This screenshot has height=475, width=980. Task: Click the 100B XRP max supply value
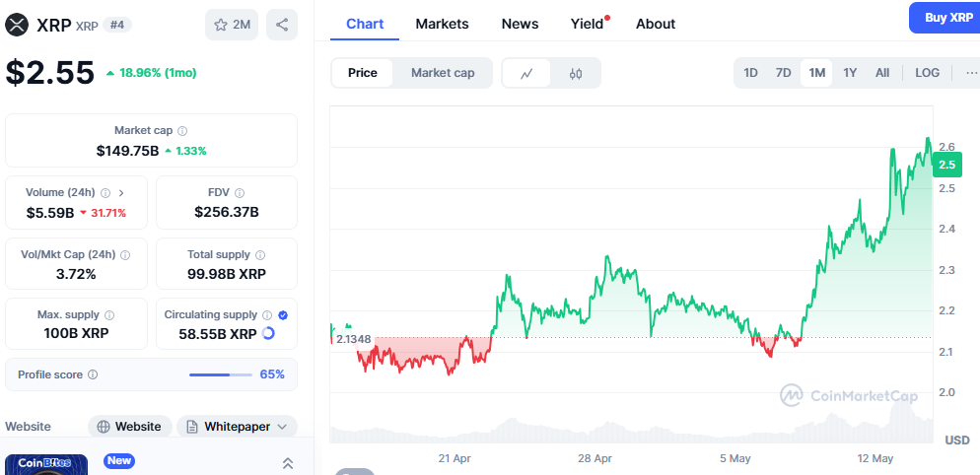point(76,333)
